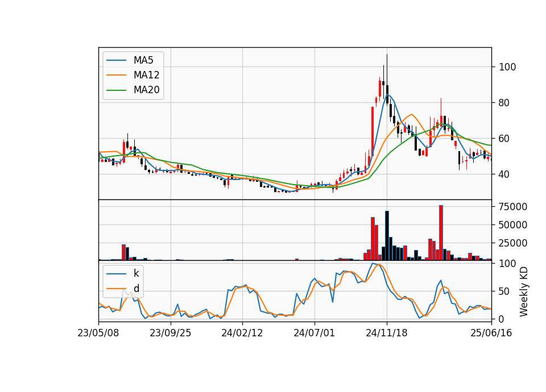Click the 24/11/18 date label
Viewport: 546px width, 392px height.
point(386,333)
